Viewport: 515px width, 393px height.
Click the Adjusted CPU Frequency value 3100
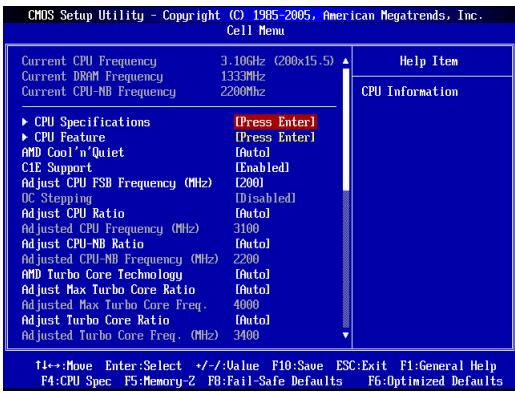(x=246, y=229)
